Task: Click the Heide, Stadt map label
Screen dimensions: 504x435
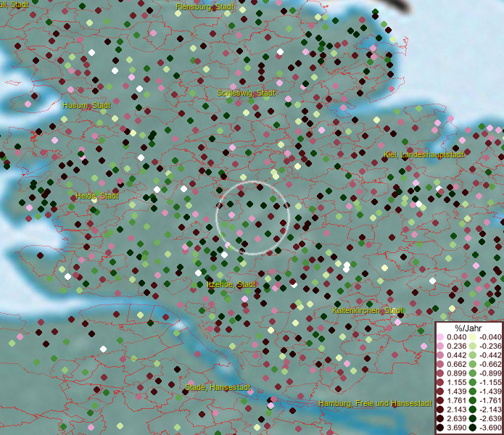Action: (97, 196)
